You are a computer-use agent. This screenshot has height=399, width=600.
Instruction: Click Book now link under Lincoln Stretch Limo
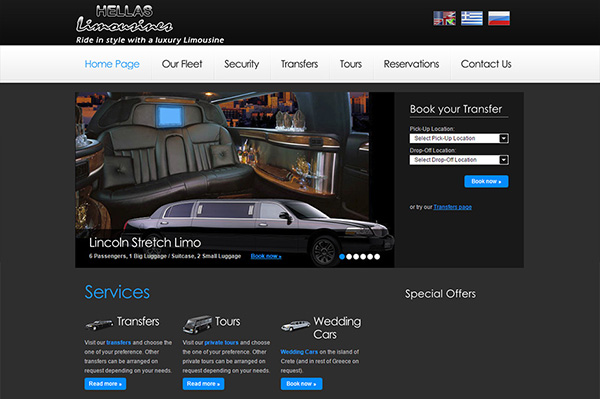click(x=266, y=256)
